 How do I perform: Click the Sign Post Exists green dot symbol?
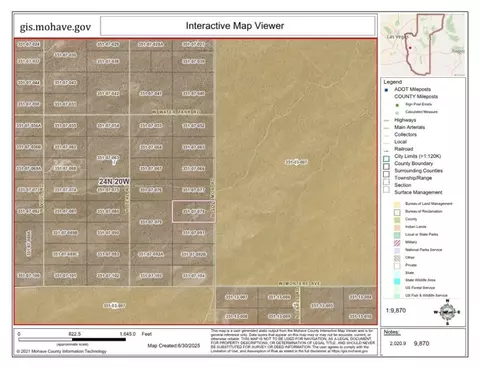point(397,105)
